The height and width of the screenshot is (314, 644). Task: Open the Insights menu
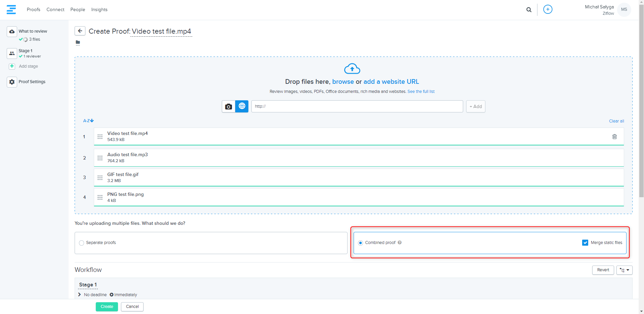[x=99, y=9]
